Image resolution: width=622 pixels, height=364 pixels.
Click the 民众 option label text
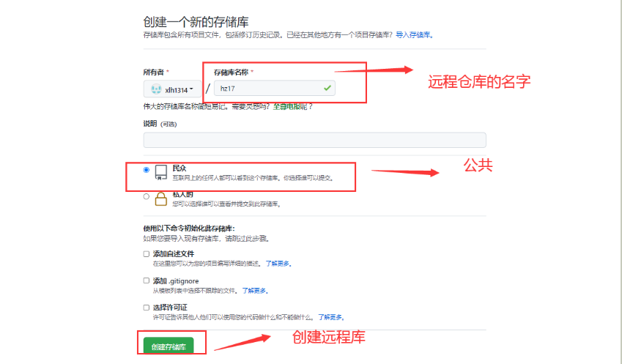point(179,168)
